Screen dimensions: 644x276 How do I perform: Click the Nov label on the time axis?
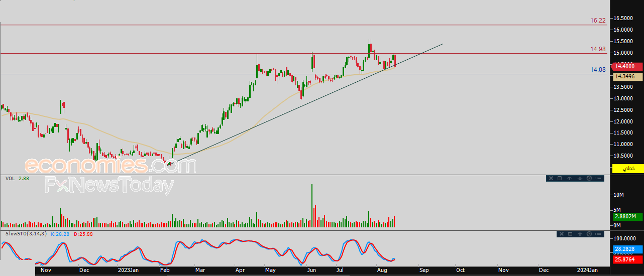(45, 270)
